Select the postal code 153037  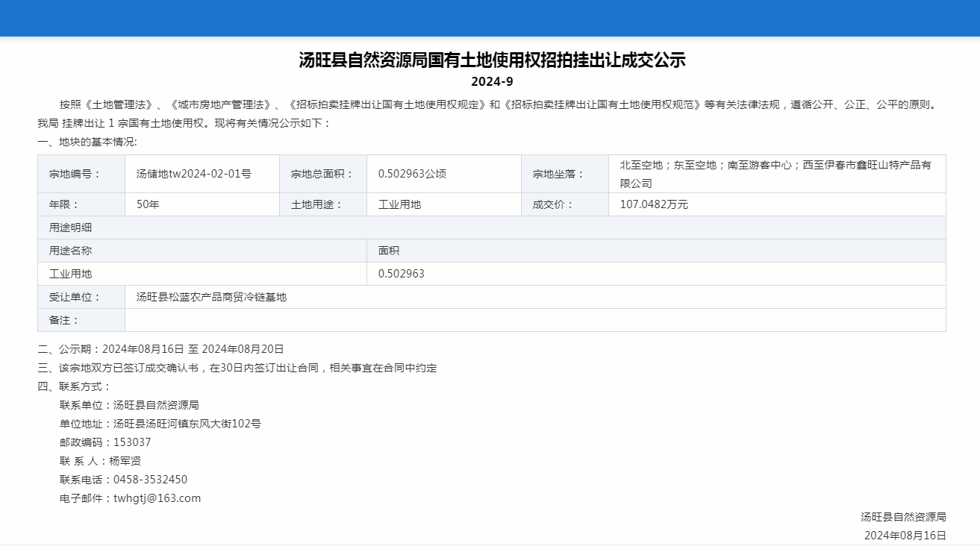tap(132, 442)
